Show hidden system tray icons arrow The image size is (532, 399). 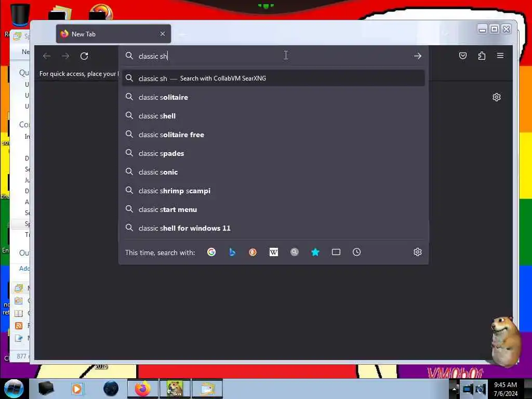454,389
